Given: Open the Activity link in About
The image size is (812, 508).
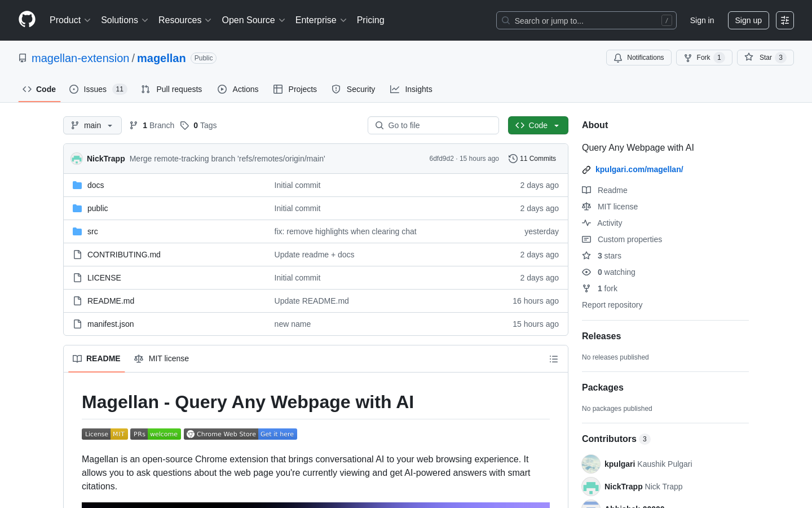Looking at the screenshot, I should (602, 223).
